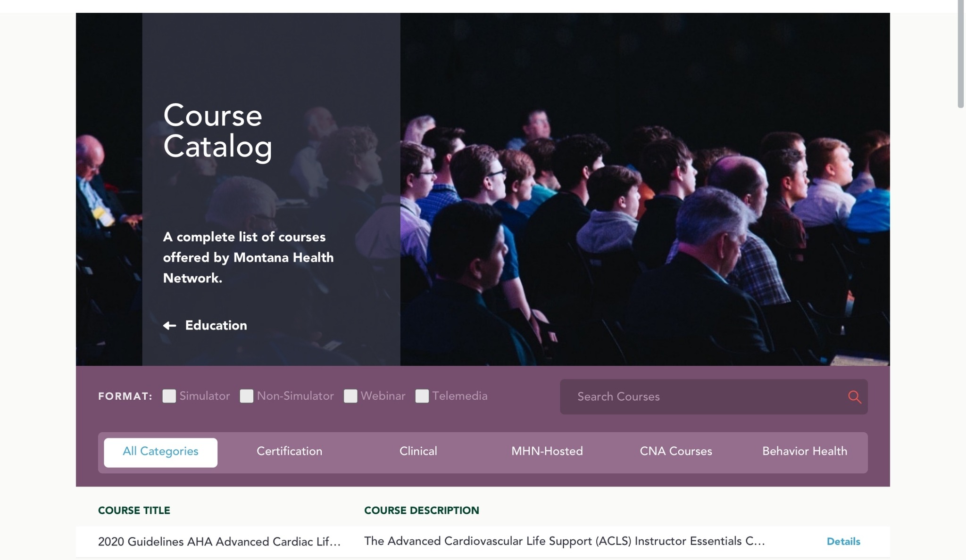Screen dimensions: 966x560
Task: Go back to the Education page link
Action: (216, 325)
